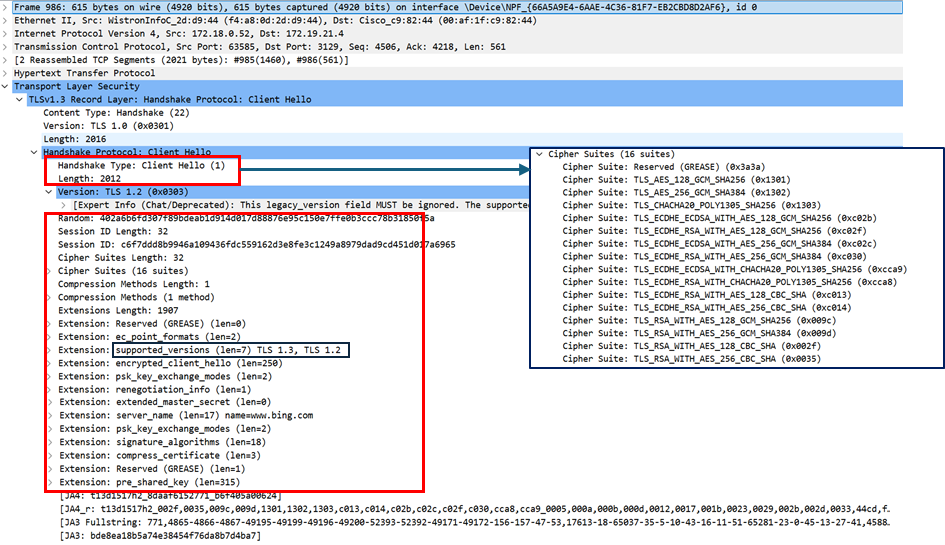Screen dimensions: 945x545
Task: Select ECDHE_RSA AES_256_GCM cipher (0xc030)
Action: point(714,256)
